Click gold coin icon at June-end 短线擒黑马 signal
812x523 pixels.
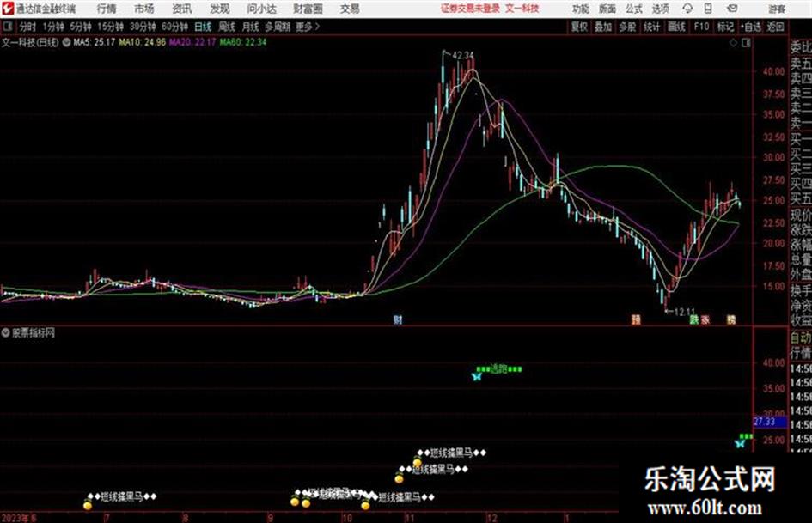click(x=88, y=505)
